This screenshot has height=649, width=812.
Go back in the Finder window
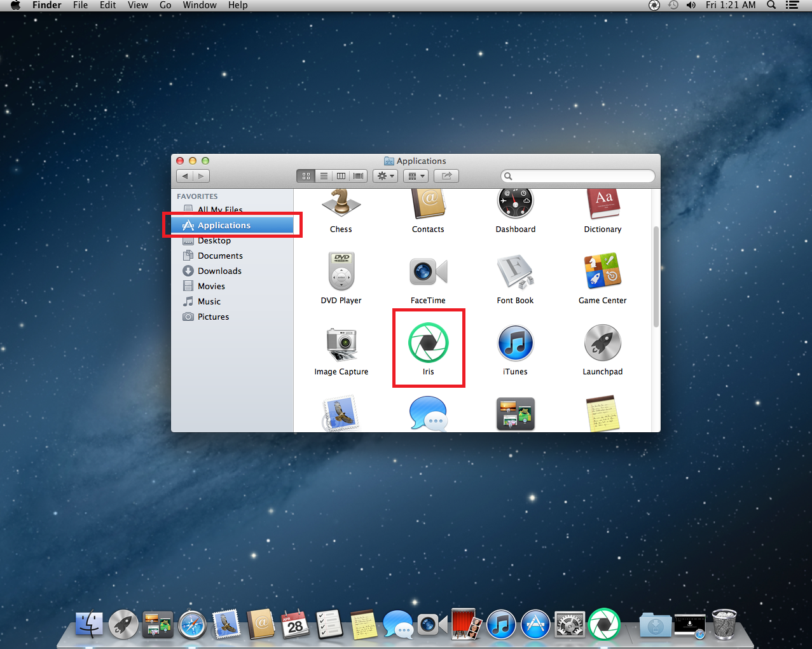coord(185,176)
